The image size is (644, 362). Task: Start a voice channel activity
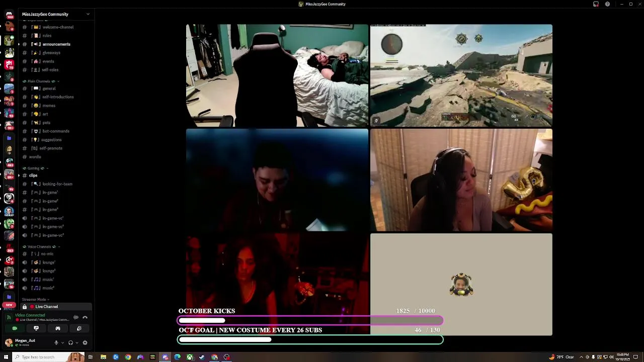(58, 328)
